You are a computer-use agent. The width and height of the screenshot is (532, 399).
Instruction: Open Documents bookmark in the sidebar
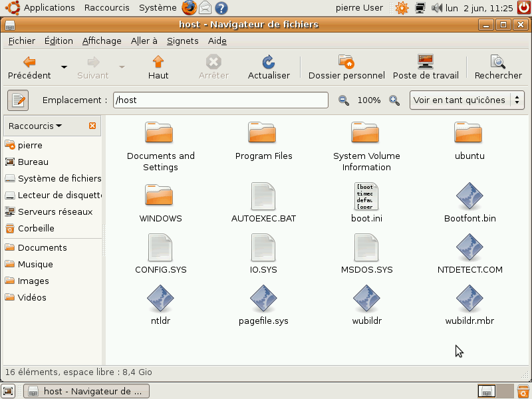[53, 247]
